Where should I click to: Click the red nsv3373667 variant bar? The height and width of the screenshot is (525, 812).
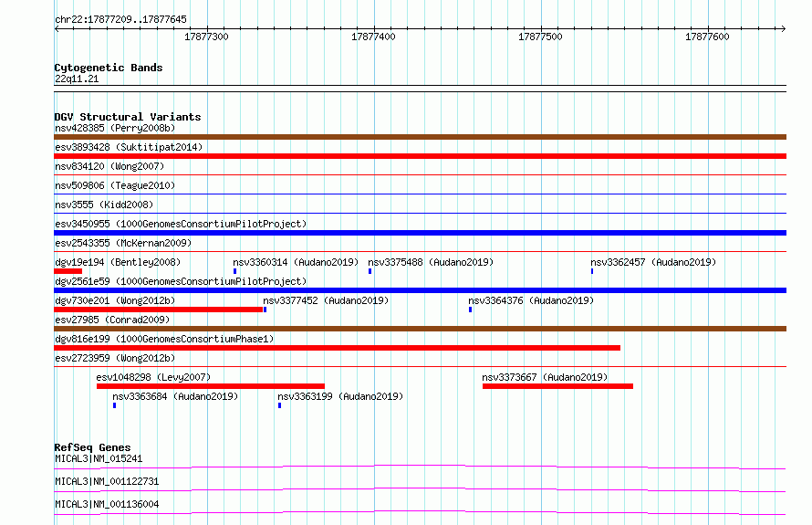(x=557, y=386)
